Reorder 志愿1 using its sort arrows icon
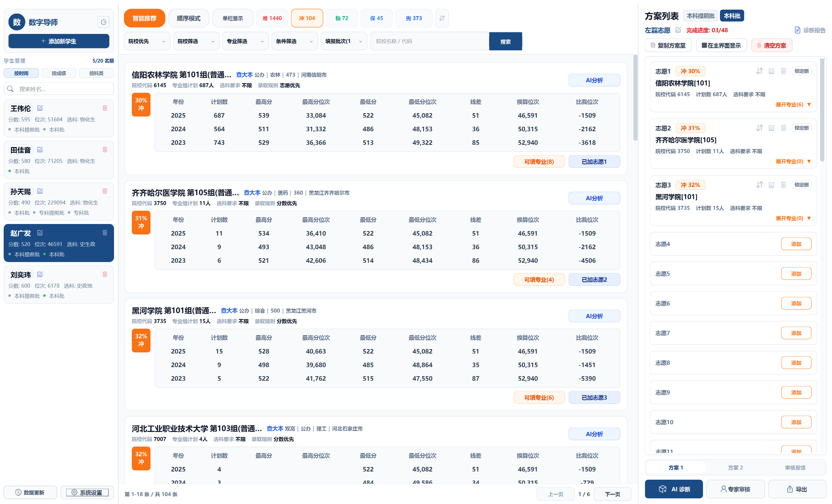The width and height of the screenshot is (832, 504). coord(759,71)
